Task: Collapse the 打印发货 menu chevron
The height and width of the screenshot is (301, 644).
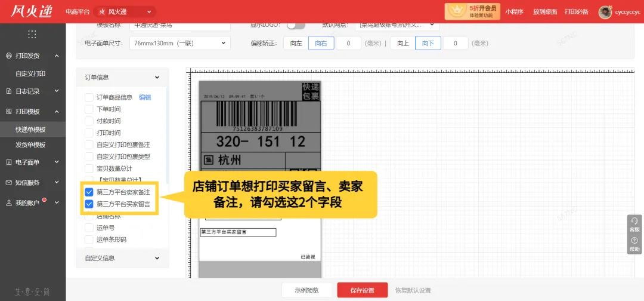Action: (57, 56)
